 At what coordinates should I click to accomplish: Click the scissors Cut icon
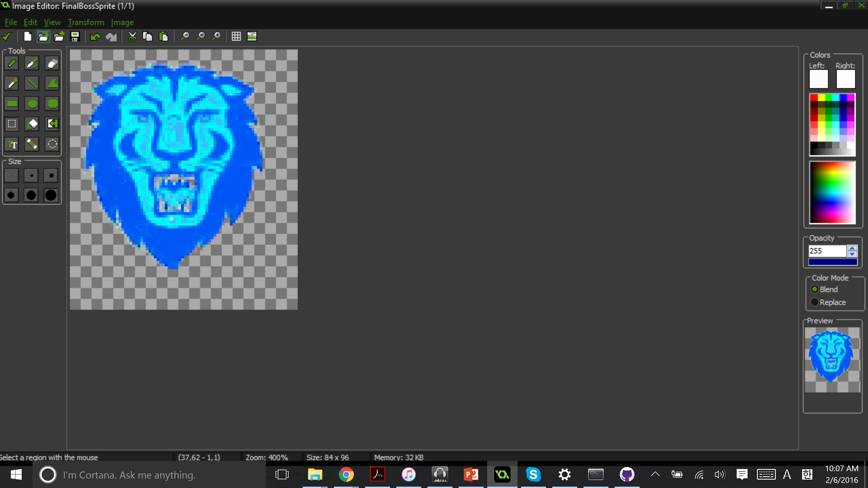tap(132, 36)
